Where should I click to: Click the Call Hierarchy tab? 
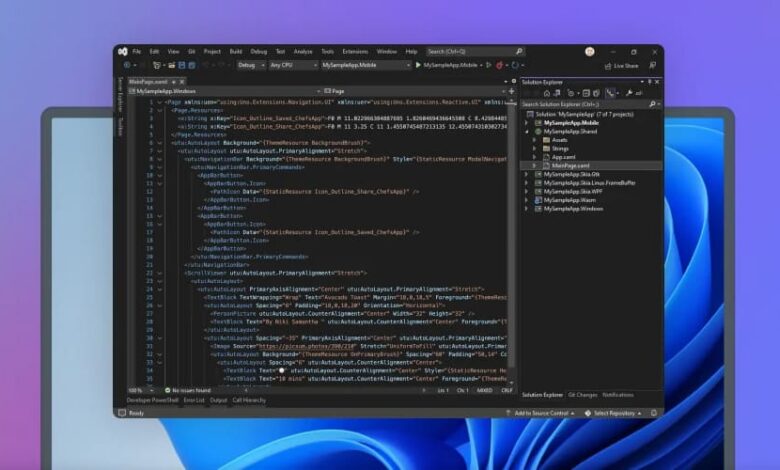click(249, 400)
